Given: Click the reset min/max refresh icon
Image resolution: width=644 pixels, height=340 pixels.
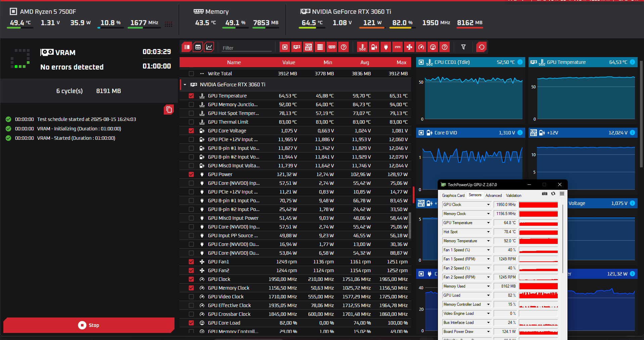Looking at the screenshot, I should pos(482,47).
